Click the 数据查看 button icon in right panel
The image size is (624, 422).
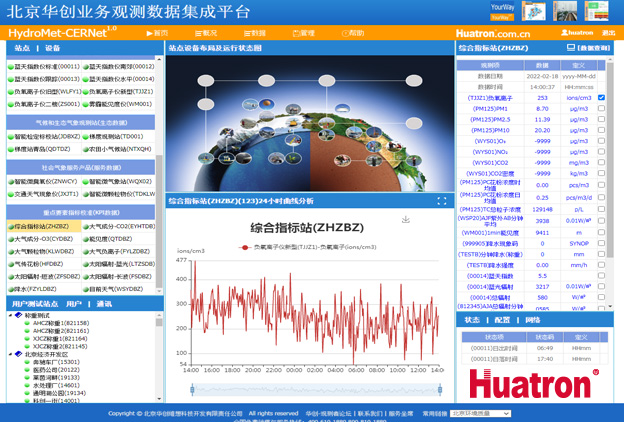(x=568, y=48)
